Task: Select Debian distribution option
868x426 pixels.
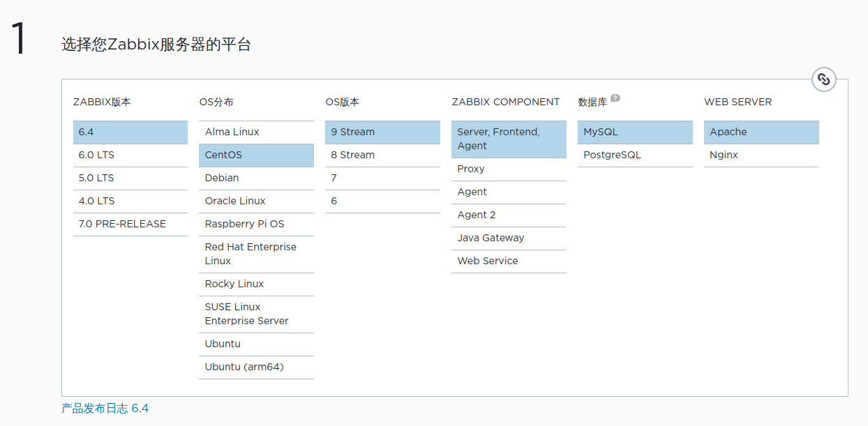Action: coord(256,178)
